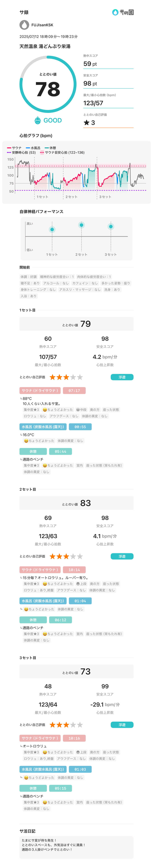Click the 浮遊 badge in 3セット目
The image size is (153, 868).
122,725
